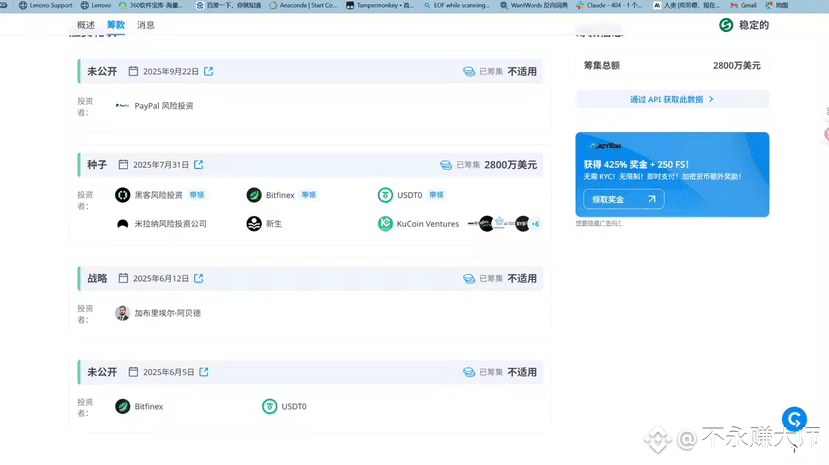Screen dimensions: 829x465
Task: Open 加布里埃尔·阿贝德 investor link
Action: coord(168,313)
